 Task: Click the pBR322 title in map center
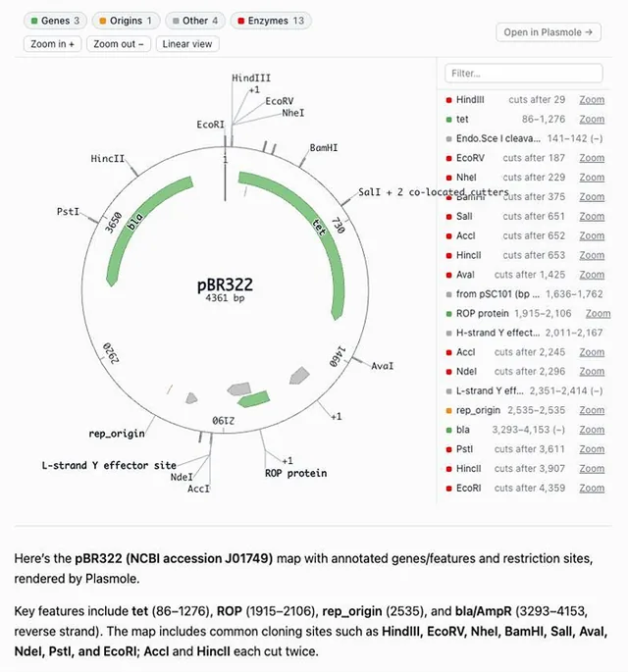(x=225, y=284)
